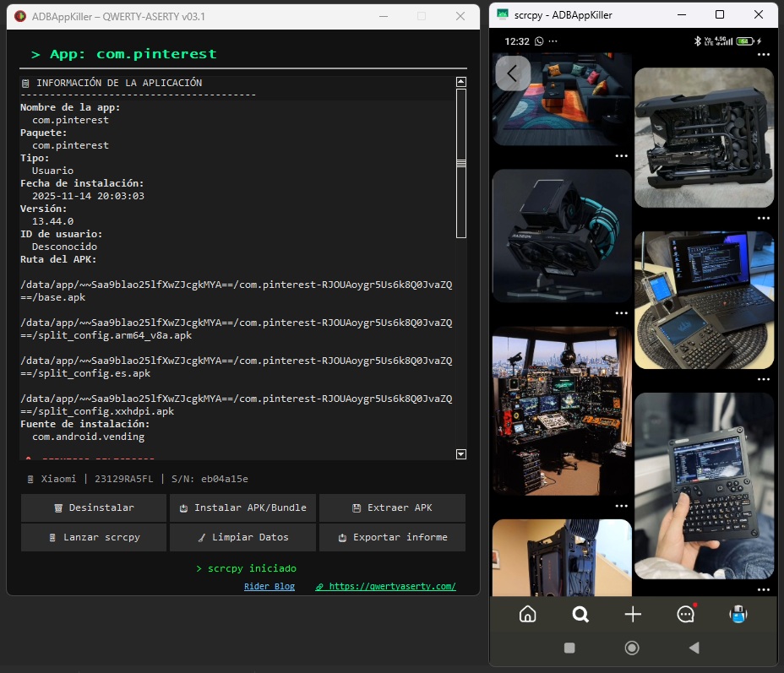Screen dimensions: 784x673
Task: Click the base.apk path entry
Action: point(236,290)
